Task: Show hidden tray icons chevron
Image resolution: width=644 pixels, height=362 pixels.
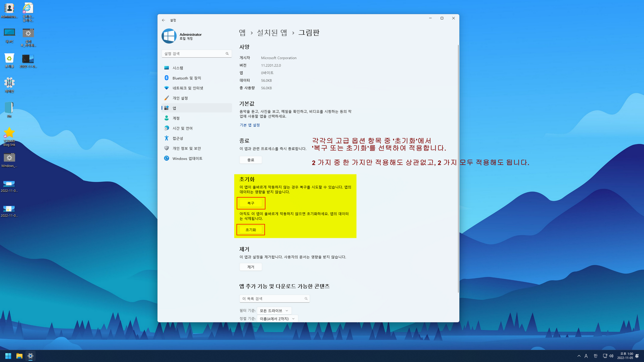Action: (x=579, y=356)
